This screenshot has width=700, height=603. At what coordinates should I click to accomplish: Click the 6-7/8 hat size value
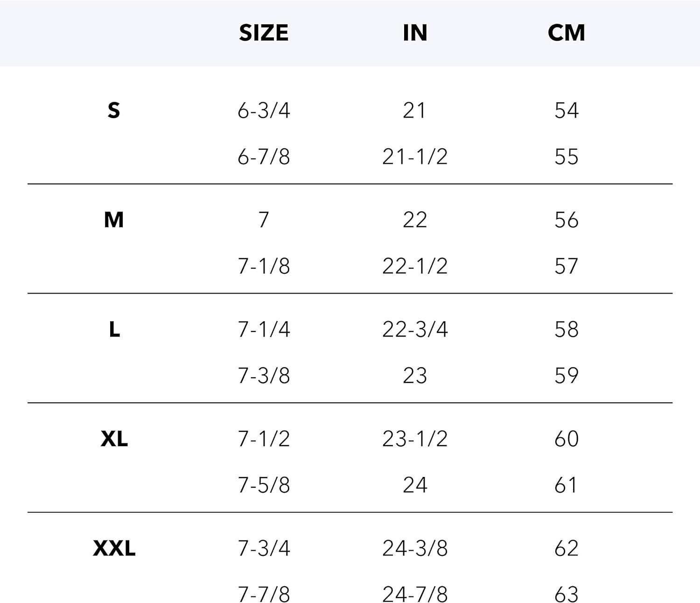pos(264,157)
